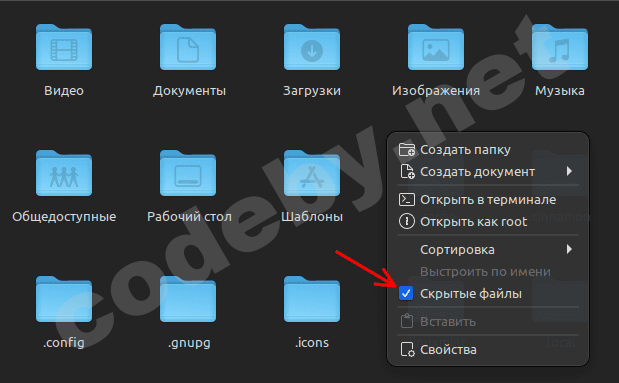The width and height of the screenshot is (619, 383).
Task: Expand the Создать документ submenu arrow
Action: pos(569,171)
